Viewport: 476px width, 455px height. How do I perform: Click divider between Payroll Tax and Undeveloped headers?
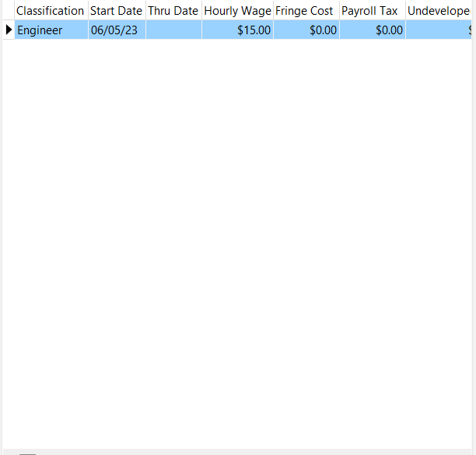point(405,11)
